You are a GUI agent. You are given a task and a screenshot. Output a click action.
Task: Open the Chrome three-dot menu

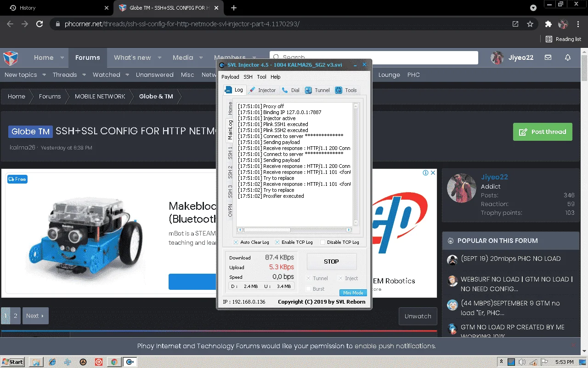pyautogui.click(x=578, y=24)
